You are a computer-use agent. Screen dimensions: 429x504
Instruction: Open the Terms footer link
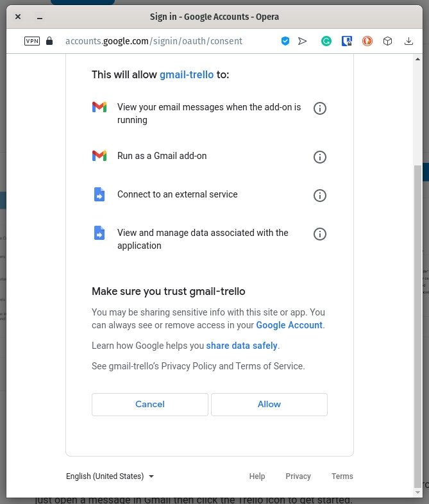pyautogui.click(x=342, y=476)
